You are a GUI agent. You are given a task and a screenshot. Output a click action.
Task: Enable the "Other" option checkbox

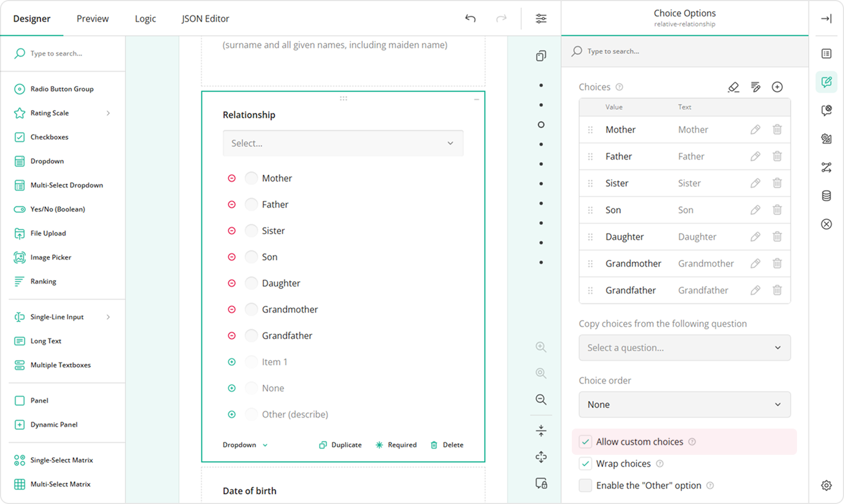coord(585,485)
